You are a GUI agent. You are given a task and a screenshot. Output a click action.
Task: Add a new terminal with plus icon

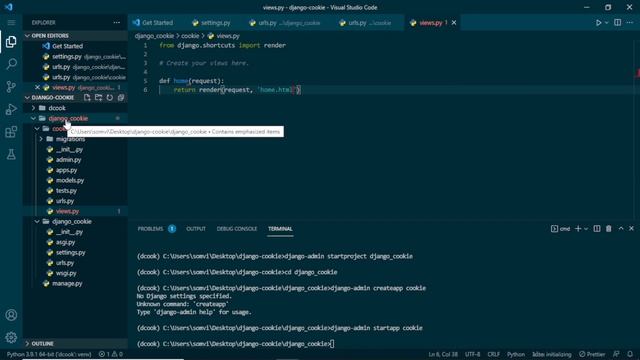pos(578,229)
